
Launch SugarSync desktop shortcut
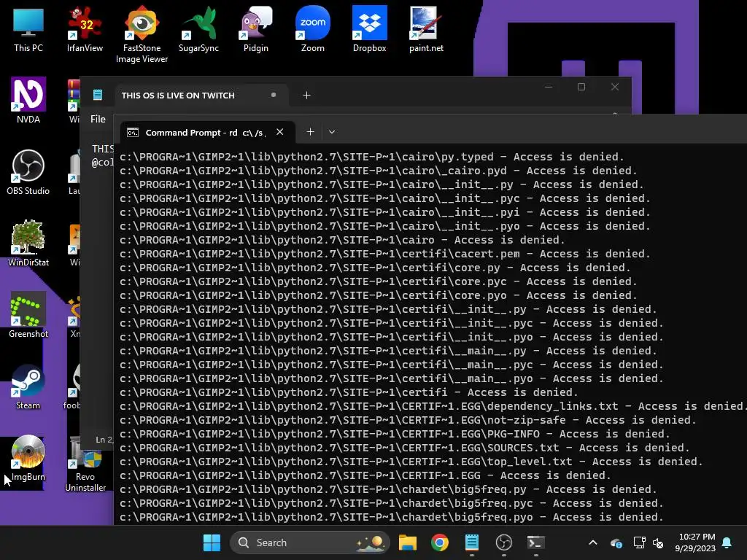(198, 29)
